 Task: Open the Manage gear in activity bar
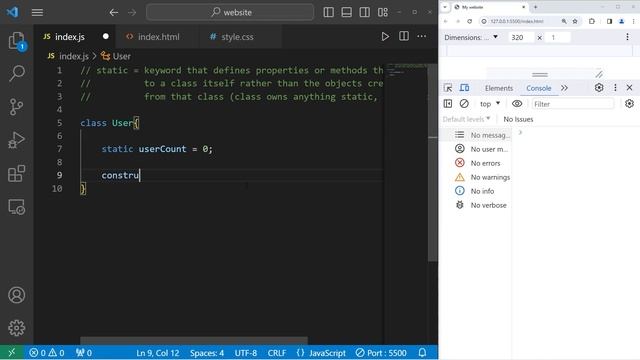click(x=17, y=328)
